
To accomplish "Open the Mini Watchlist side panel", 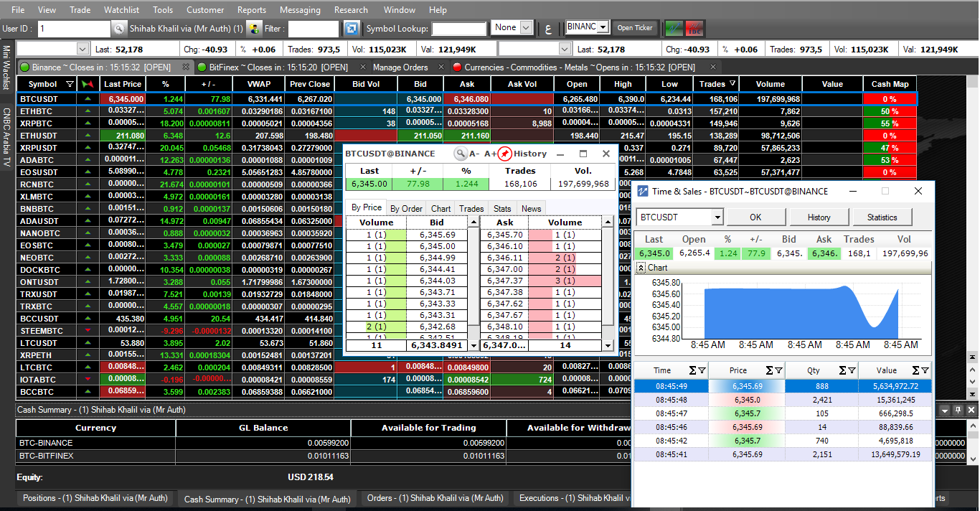I will pyautogui.click(x=6, y=70).
